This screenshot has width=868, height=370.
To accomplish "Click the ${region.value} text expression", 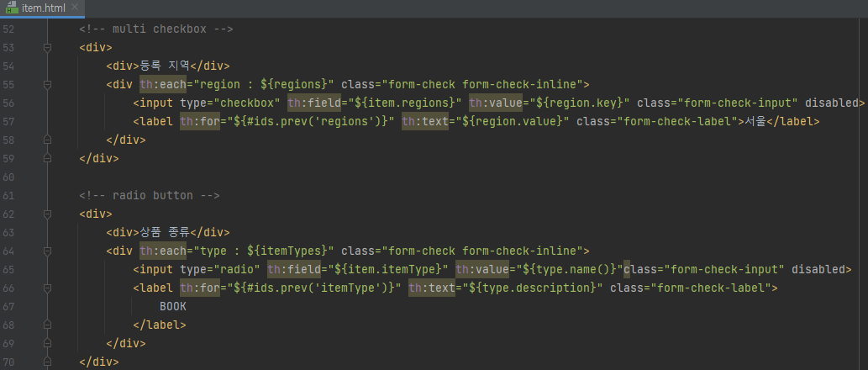I will (513, 122).
